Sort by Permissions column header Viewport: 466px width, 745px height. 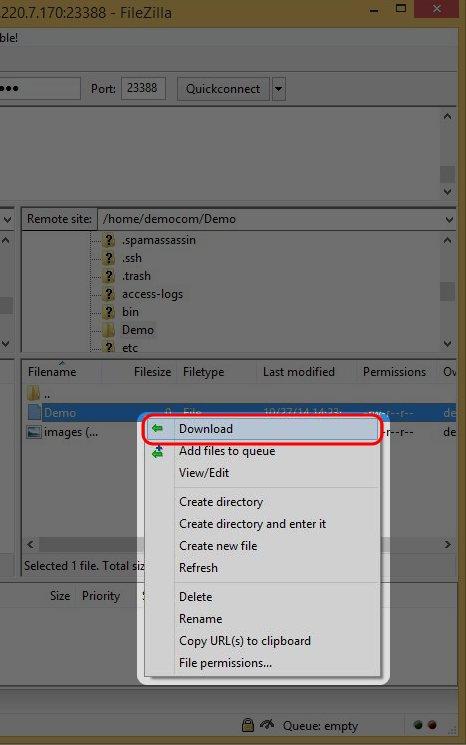click(396, 372)
